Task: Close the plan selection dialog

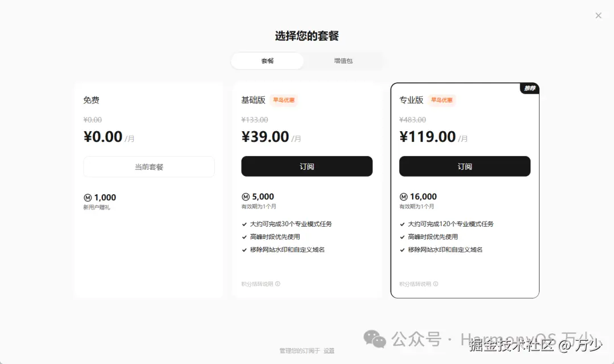Action: coord(598,15)
